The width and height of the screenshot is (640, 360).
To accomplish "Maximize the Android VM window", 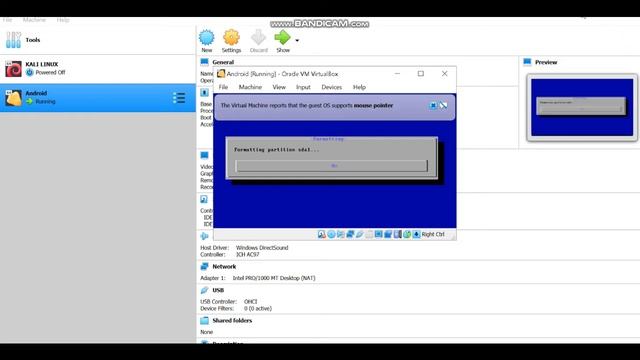I will pyautogui.click(x=421, y=73).
